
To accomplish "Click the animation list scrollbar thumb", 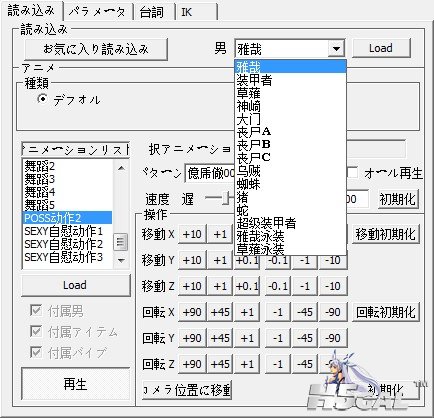I will coord(121,242).
